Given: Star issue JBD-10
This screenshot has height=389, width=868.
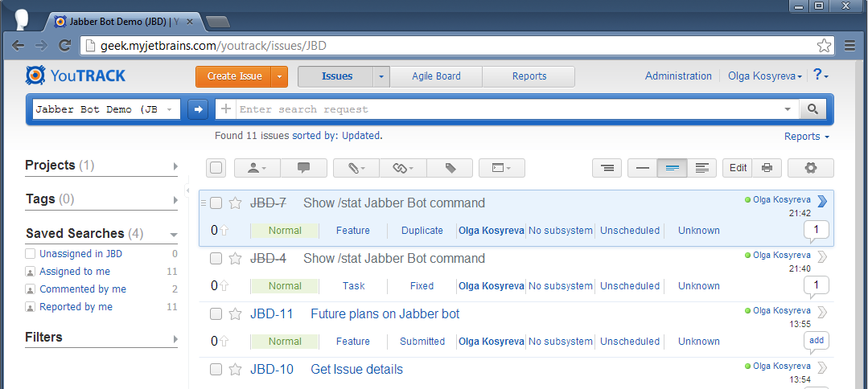Looking at the screenshot, I should [x=235, y=369].
